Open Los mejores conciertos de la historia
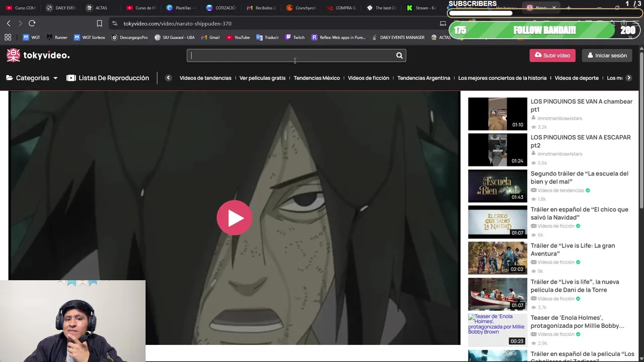Image resolution: width=644 pixels, height=362 pixels. click(x=502, y=78)
